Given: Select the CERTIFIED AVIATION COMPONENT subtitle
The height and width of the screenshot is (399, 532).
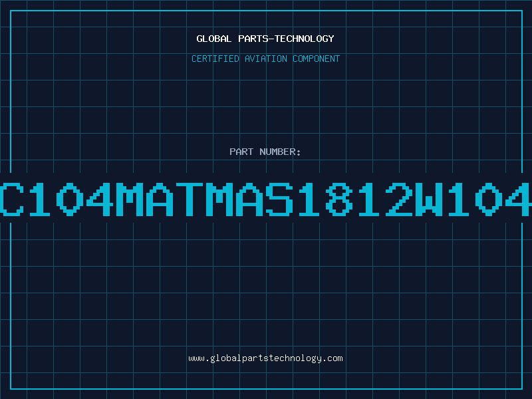Looking at the screenshot, I should pos(265,59).
